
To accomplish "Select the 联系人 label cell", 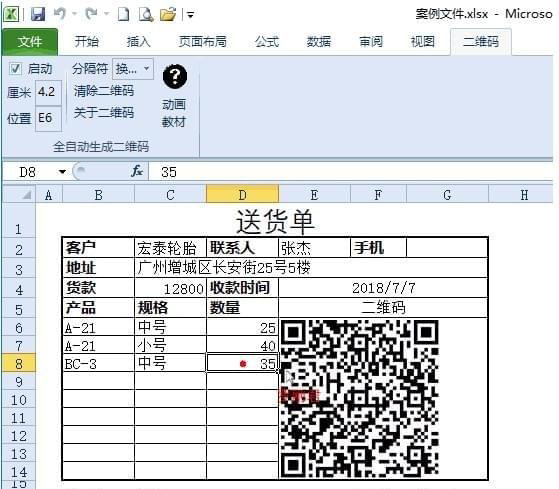I will [x=242, y=248].
